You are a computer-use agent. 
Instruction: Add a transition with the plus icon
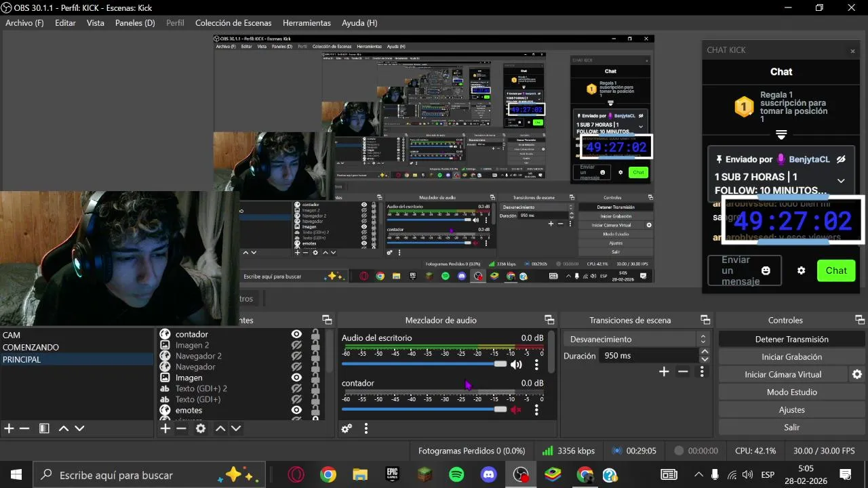coord(664,371)
